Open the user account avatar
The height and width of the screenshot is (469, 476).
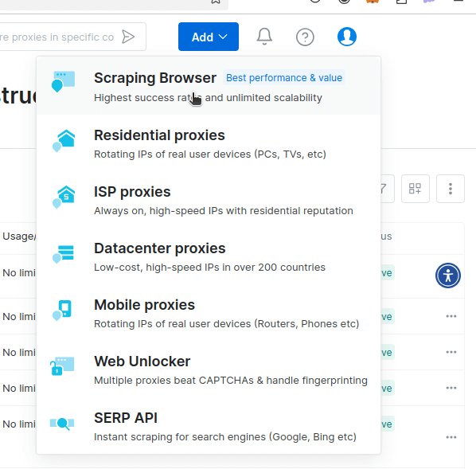click(x=347, y=37)
